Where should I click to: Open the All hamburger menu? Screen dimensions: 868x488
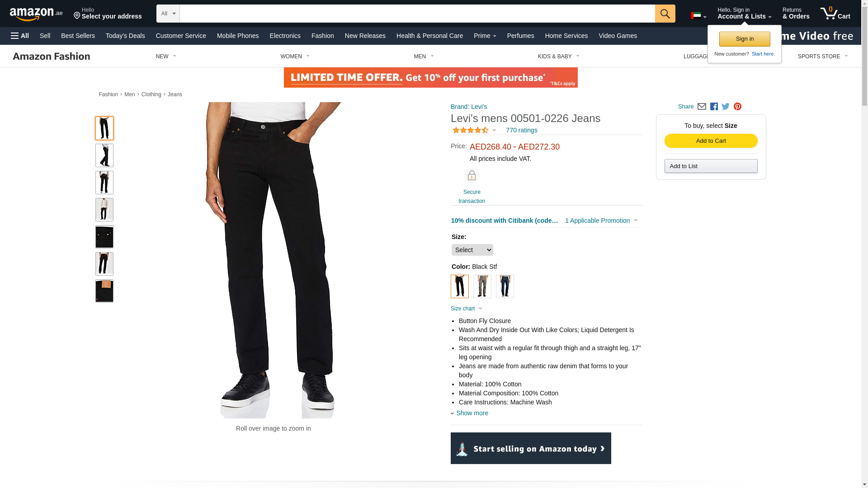coord(20,36)
